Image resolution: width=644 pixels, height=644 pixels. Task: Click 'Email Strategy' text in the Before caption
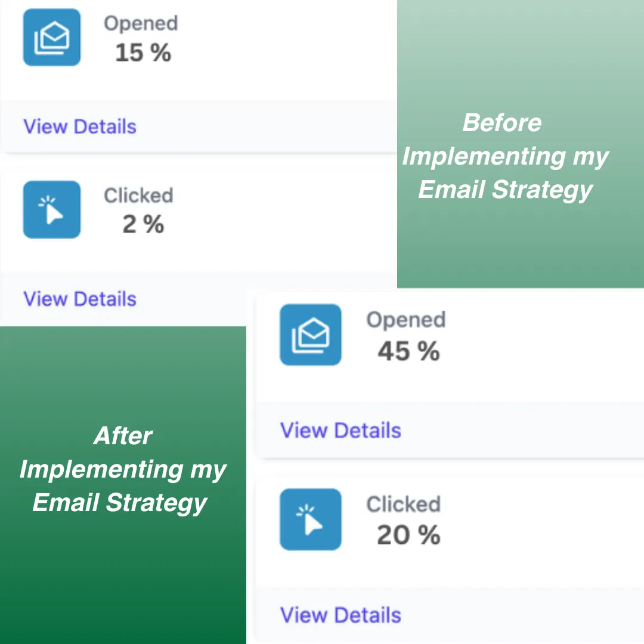coord(506,190)
